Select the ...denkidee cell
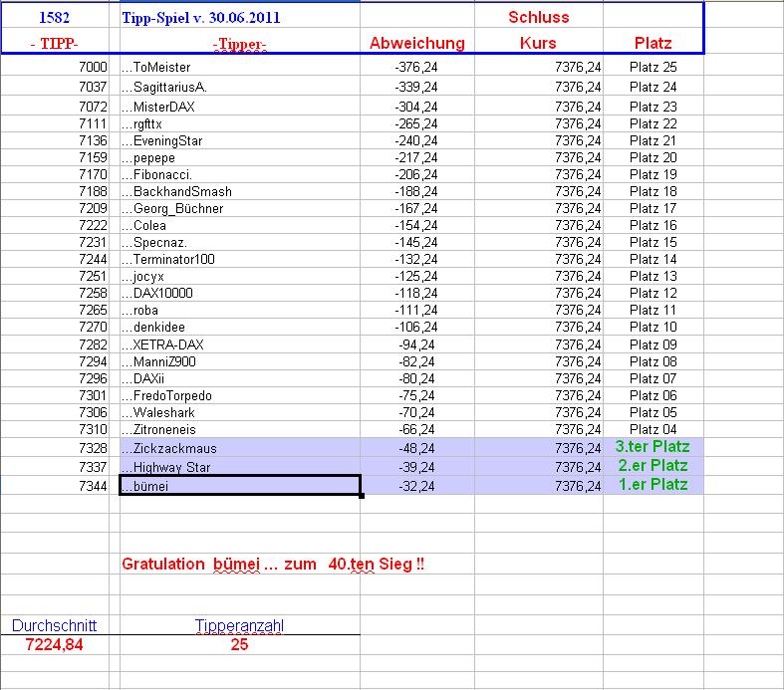784x690 pixels. [x=239, y=328]
